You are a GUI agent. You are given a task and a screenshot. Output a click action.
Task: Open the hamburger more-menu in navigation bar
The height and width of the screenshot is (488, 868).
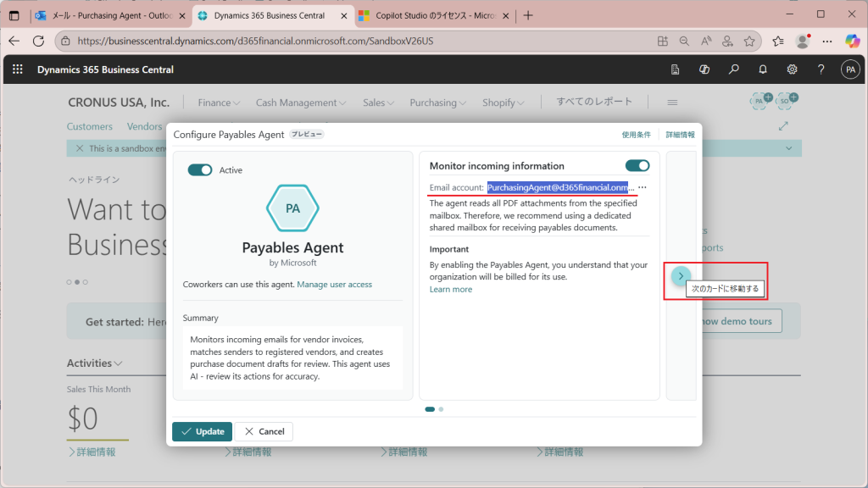[672, 103]
